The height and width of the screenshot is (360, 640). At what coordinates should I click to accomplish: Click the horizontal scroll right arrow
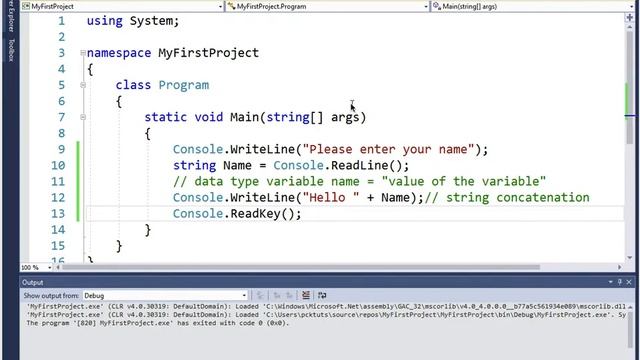tap(620, 267)
